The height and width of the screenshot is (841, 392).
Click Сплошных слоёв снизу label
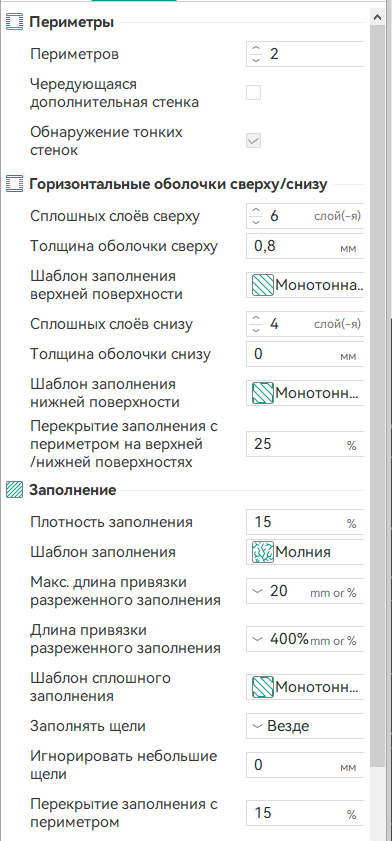pyautogui.click(x=112, y=324)
